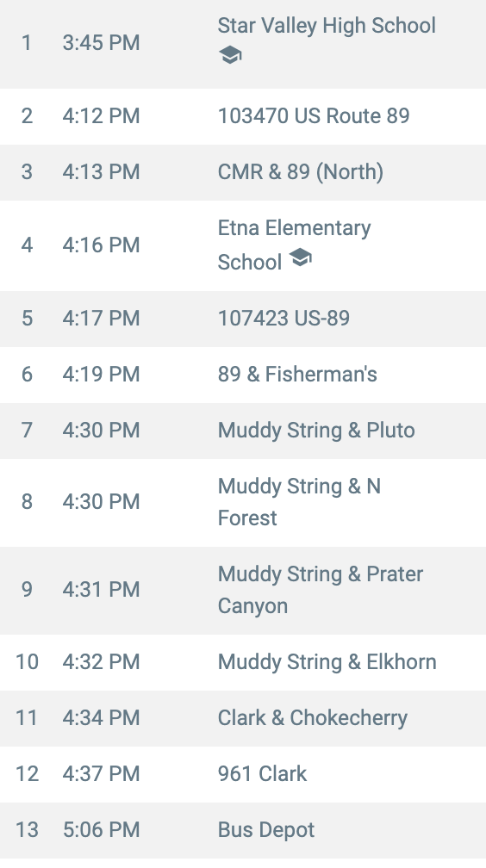Select the Clark & Chokecherry stop
This screenshot has height=868, width=486.
[x=313, y=717]
